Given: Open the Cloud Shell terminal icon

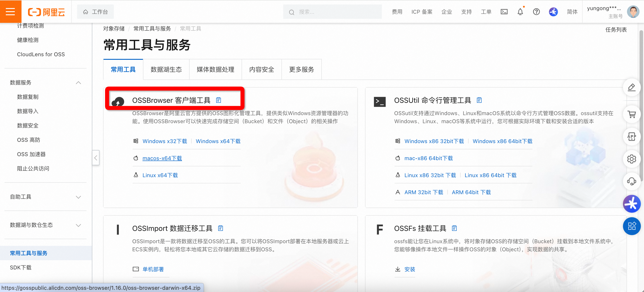Looking at the screenshot, I should coord(504,12).
